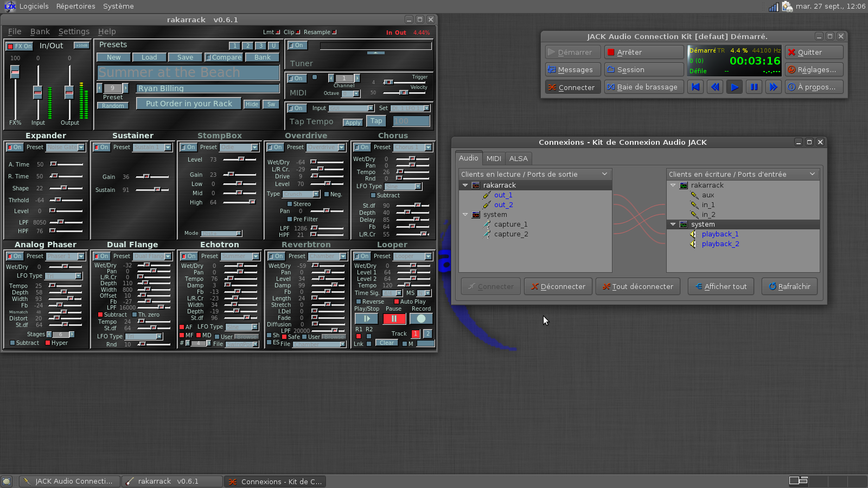The height and width of the screenshot is (488, 868).
Task: Adjust the StompBox Level slider
Action: (240, 159)
